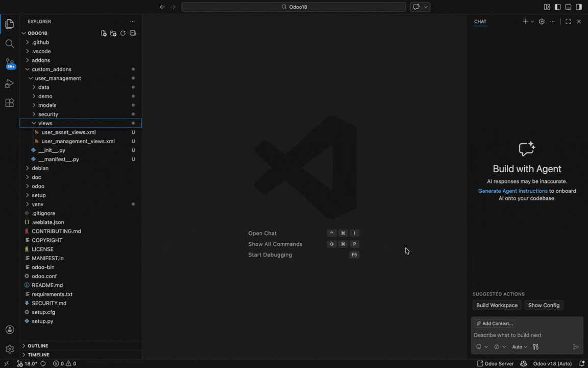The width and height of the screenshot is (588, 368).
Task: Open the Explorer view in activity bar
Action: tap(10, 25)
